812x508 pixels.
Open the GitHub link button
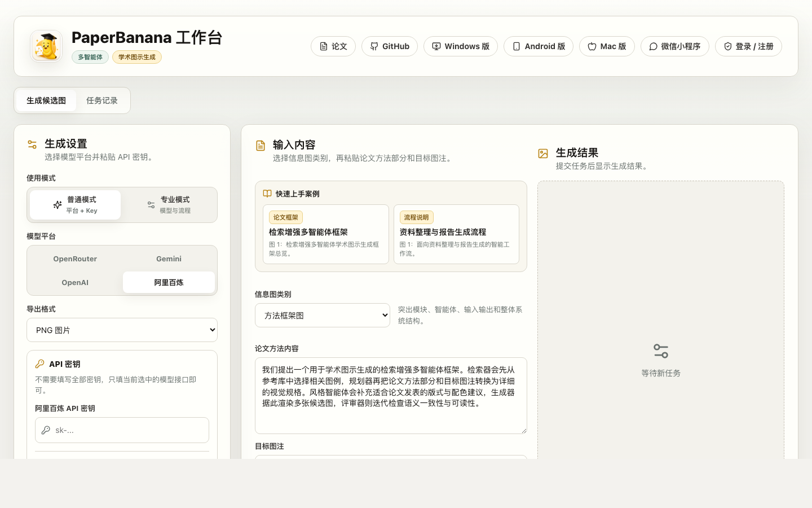click(390, 46)
